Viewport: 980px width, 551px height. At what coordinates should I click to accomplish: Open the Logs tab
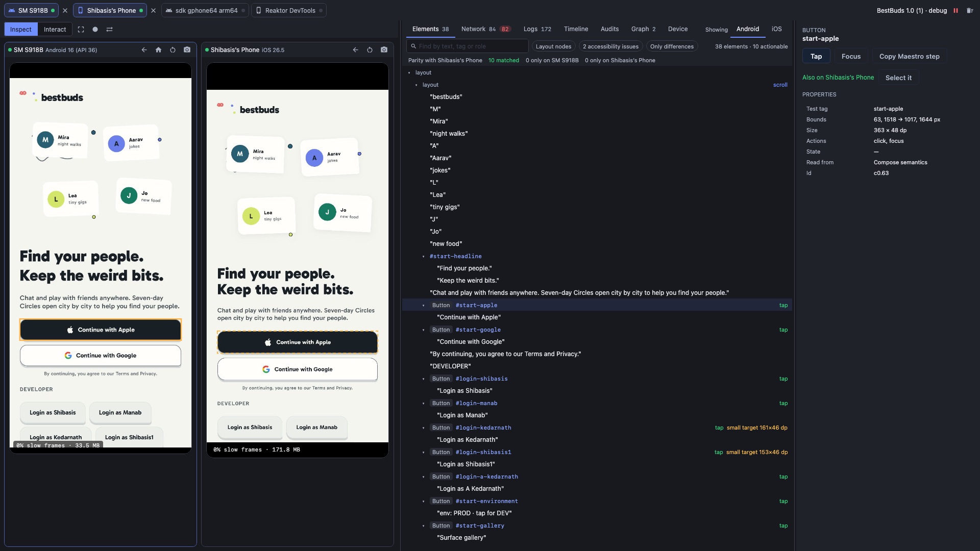pos(537,29)
